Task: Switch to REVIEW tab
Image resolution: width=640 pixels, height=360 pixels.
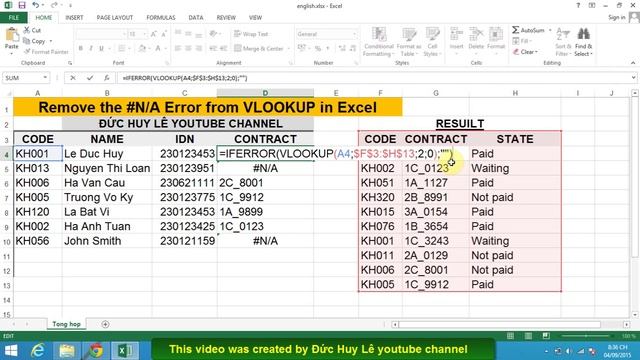Action: pos(226,18)
